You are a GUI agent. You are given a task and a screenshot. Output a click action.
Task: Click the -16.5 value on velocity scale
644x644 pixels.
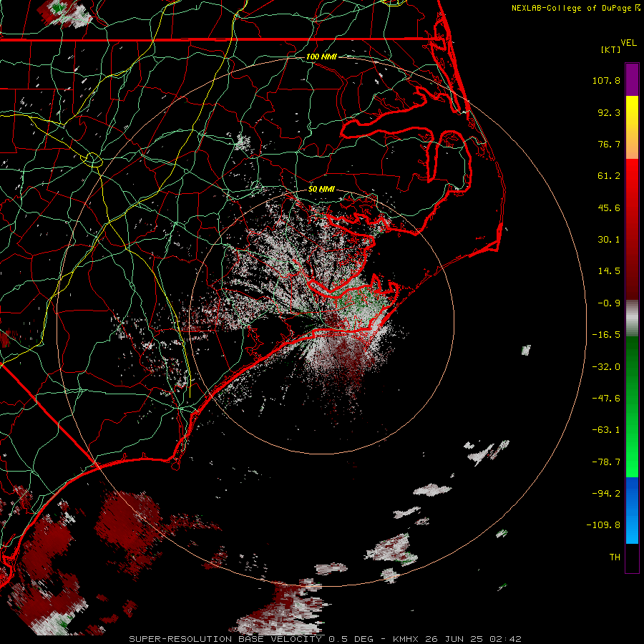click(606, 335)
